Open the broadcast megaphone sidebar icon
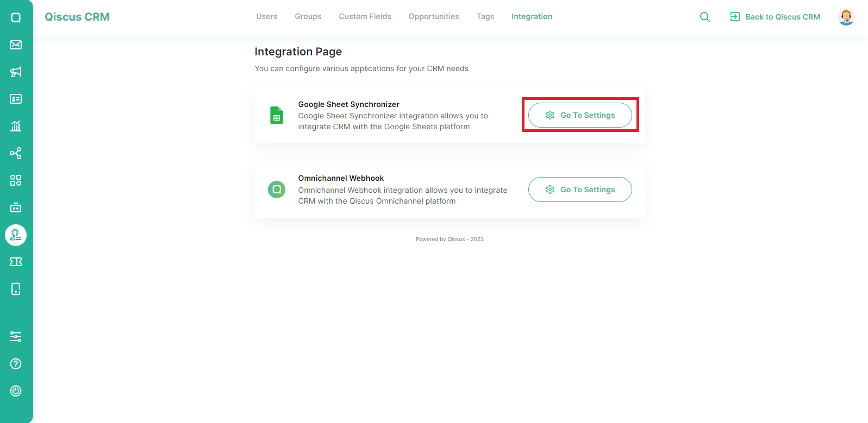Image resolution: width=868 pixels, height=423 pixels. (x=16, y=72)
